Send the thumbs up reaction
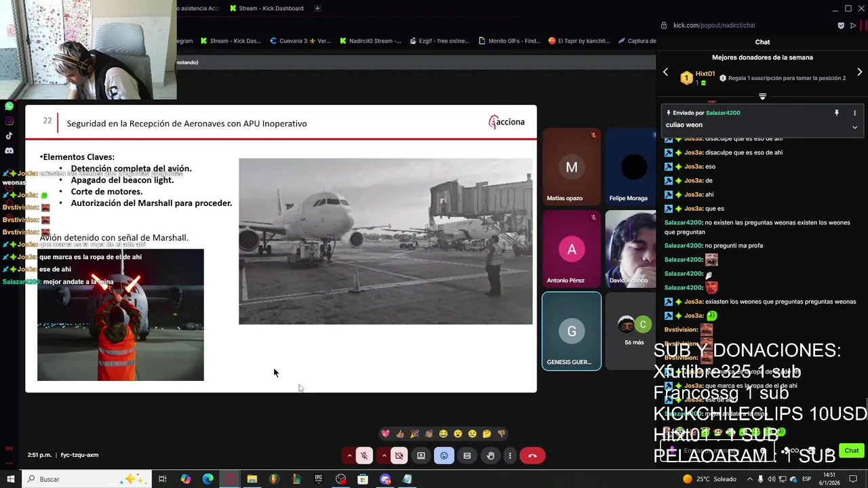 pos(400,434)
